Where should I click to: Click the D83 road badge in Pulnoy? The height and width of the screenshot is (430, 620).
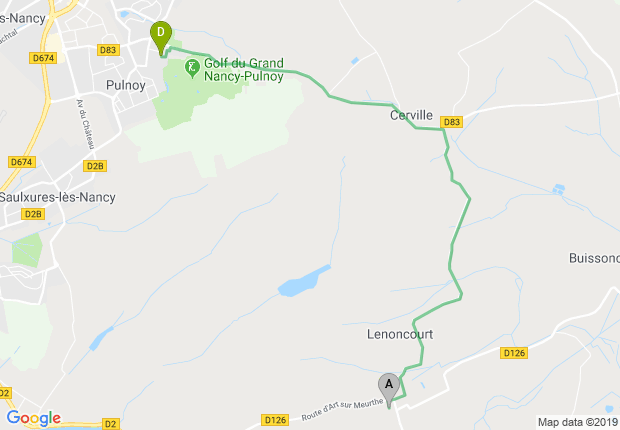pyautogui.click(x=108, y=50)
